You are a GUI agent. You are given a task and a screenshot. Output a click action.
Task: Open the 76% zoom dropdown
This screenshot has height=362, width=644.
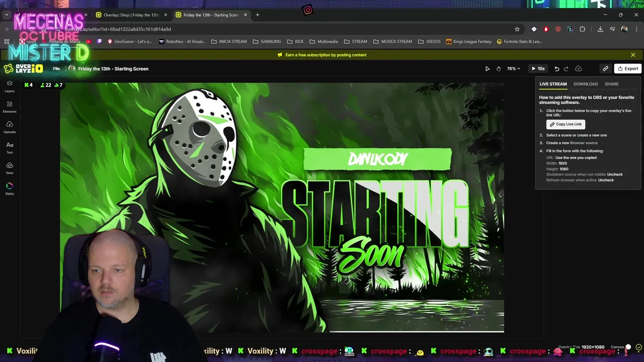click(x=513, y=69)
